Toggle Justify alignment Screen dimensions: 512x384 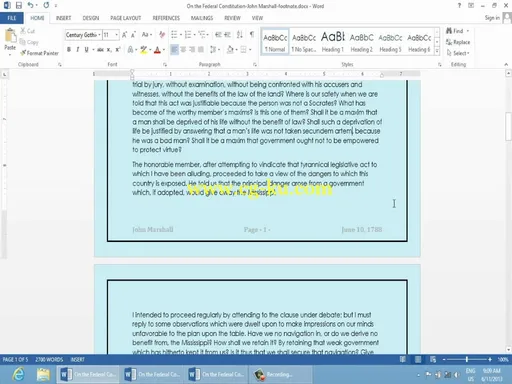(x=201, y=50)
